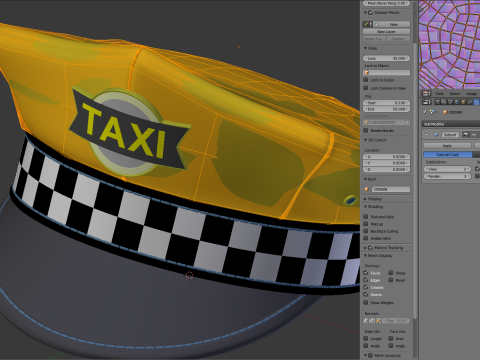Collapse the 3D Cursor panel
This screenshot has width=480, height=360.
365,140
